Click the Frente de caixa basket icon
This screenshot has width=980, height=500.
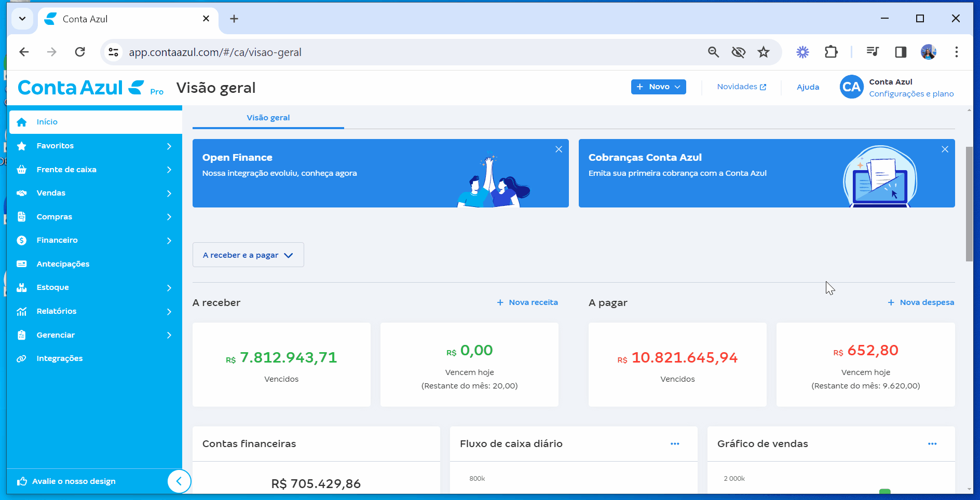(x=21, y=170)
